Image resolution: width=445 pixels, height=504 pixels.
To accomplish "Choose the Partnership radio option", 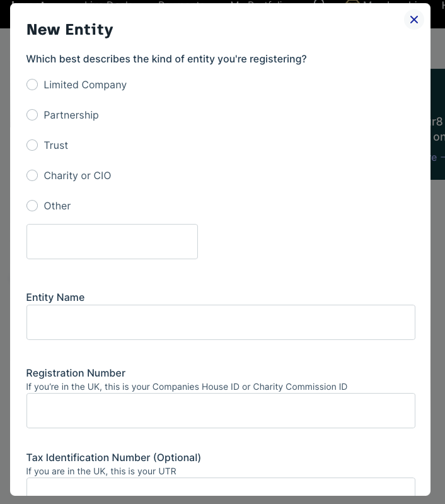I will pyautogui.click(x=32, y=115).
